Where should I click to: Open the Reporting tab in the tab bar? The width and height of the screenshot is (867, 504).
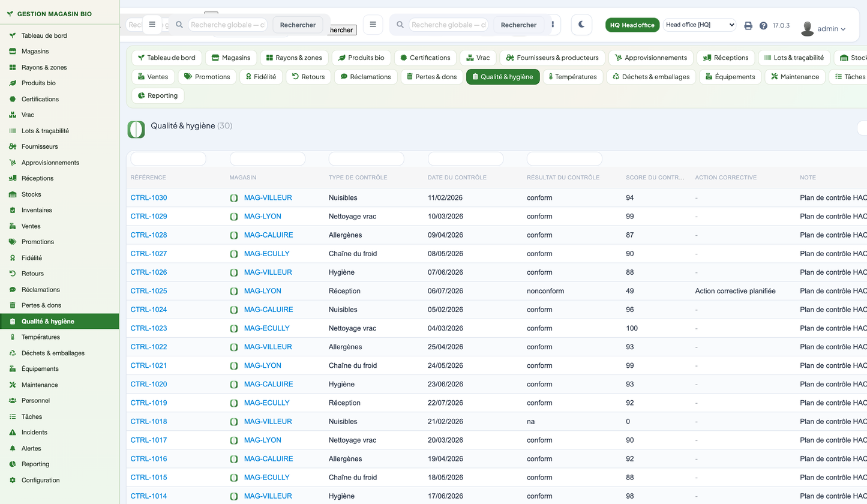tap(158, 95)
